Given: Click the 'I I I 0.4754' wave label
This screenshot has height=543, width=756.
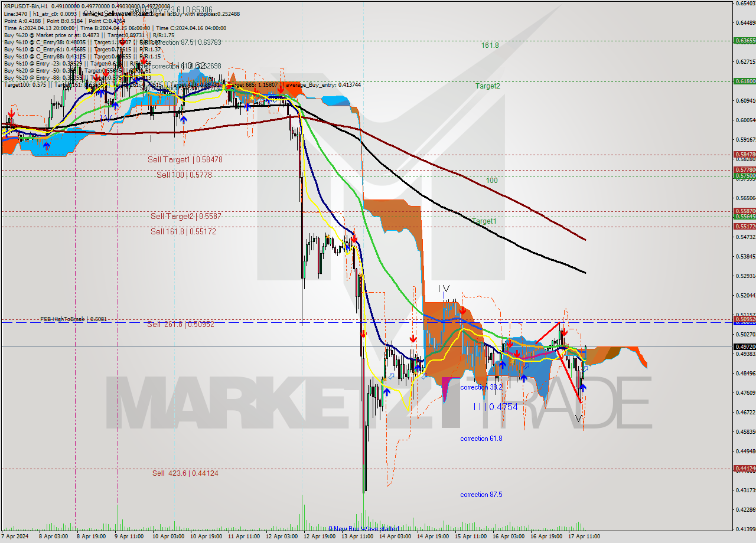Looking at the screenshot, I should [496, 407].
